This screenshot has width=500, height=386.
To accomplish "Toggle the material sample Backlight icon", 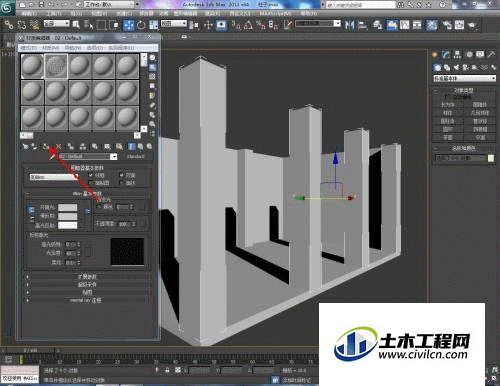I will click(152, 67).
